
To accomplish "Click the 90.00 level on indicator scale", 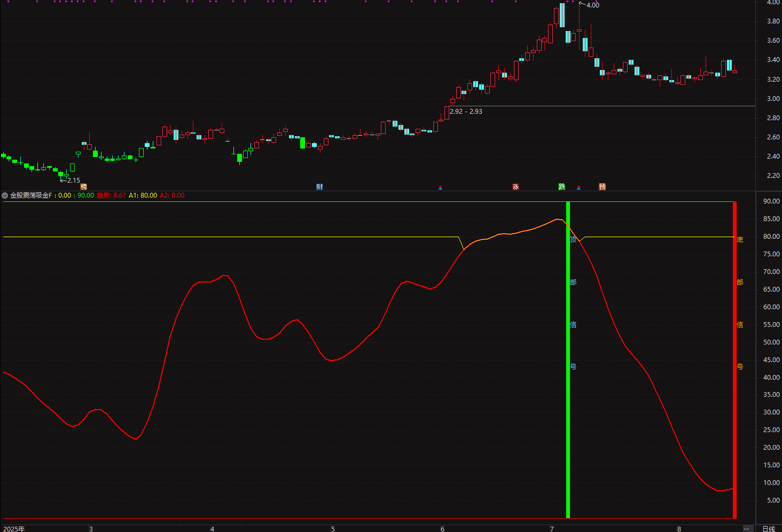I will (771, 201).
